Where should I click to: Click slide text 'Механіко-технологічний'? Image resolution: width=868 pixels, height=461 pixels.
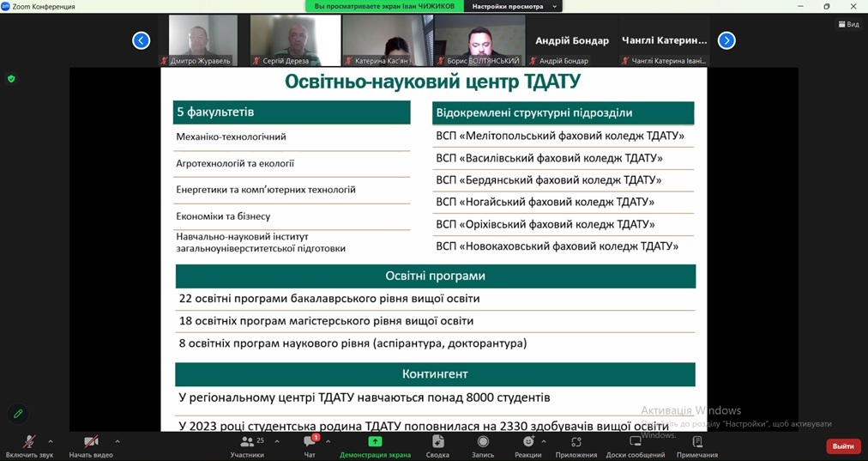(232, 136)
